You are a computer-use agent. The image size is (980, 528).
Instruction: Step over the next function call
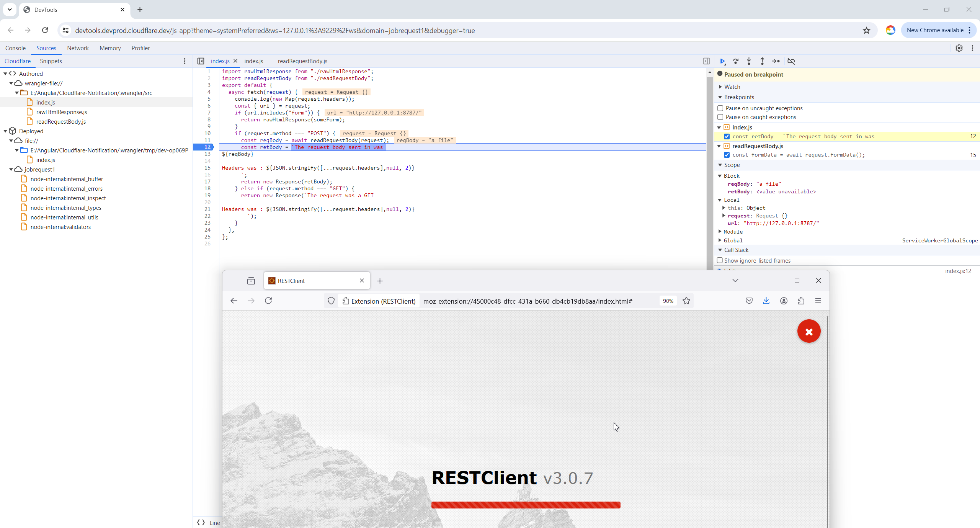[x=736, y=61]
